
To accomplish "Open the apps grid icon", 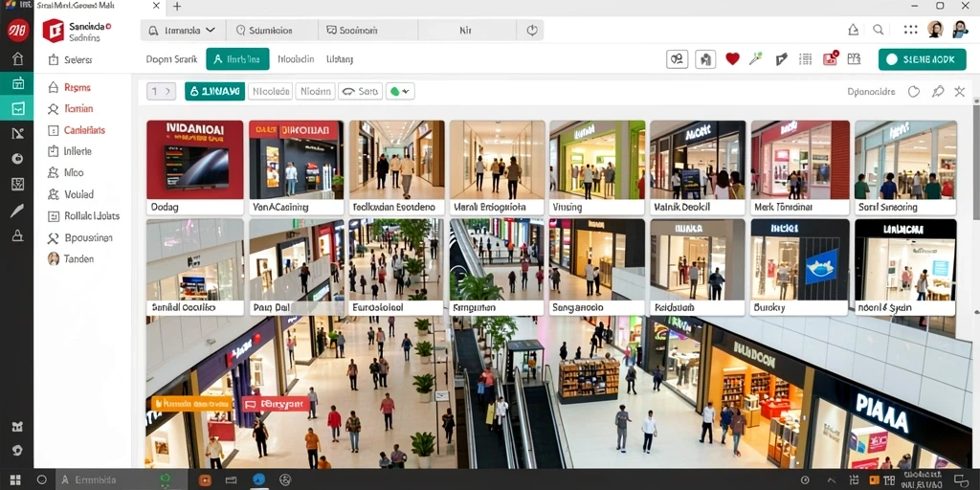I will click(x=911, y=30).
